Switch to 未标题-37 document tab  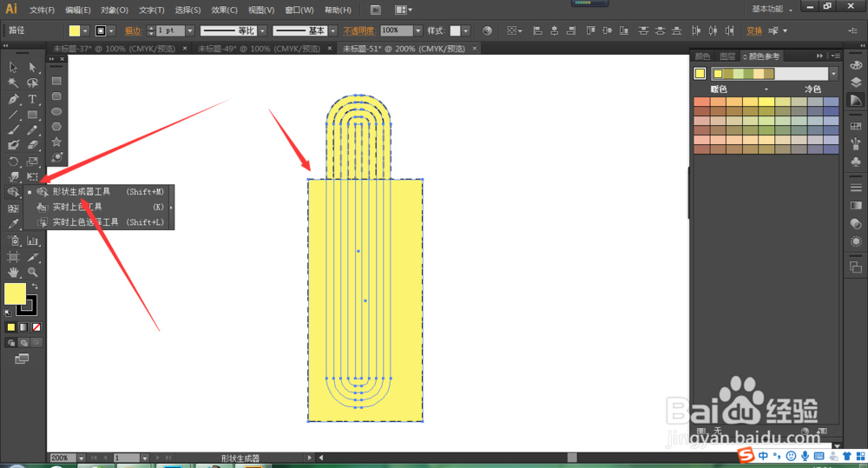114,49
